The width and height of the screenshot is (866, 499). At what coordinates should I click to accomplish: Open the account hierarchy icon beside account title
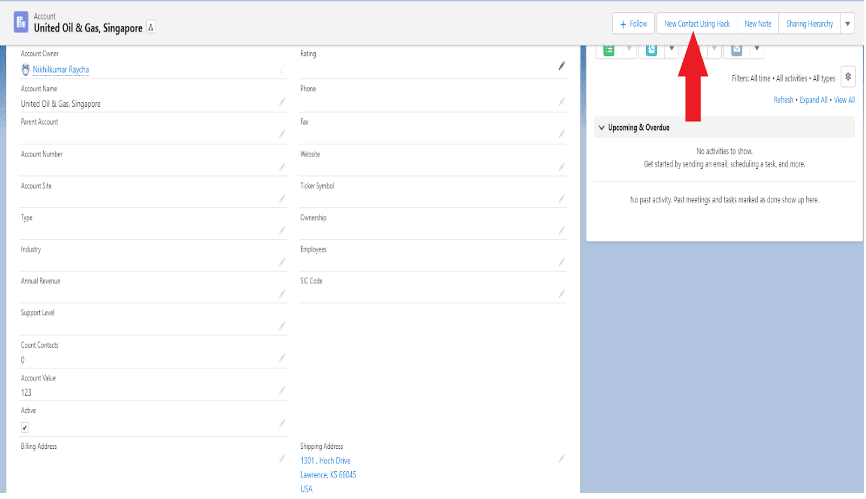[x=150, y=28]
